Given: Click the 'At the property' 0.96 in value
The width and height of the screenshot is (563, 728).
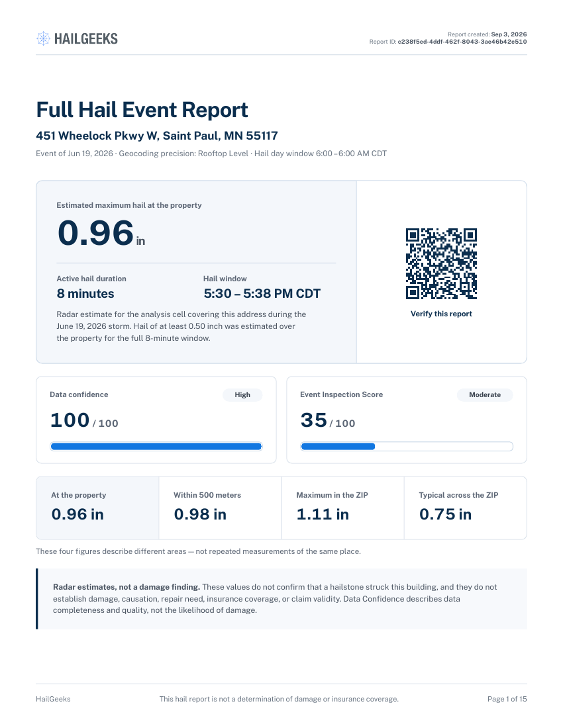Looking at the screenshot, I should pyautogui.click(x=77, y=514).
